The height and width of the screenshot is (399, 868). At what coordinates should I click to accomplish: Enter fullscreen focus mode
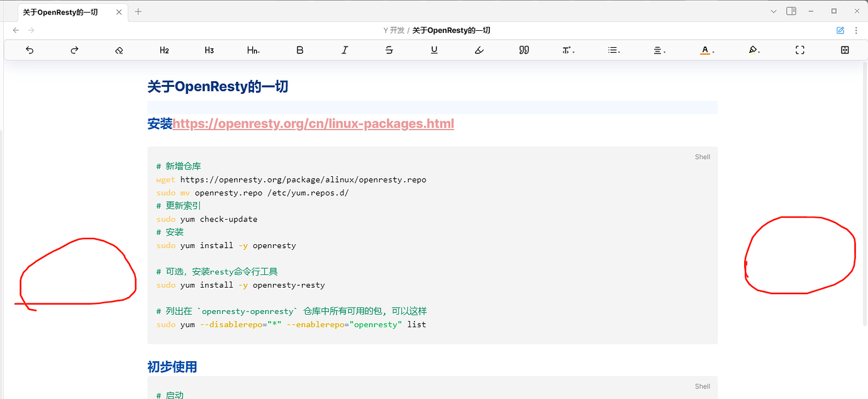tap(800, 50)
